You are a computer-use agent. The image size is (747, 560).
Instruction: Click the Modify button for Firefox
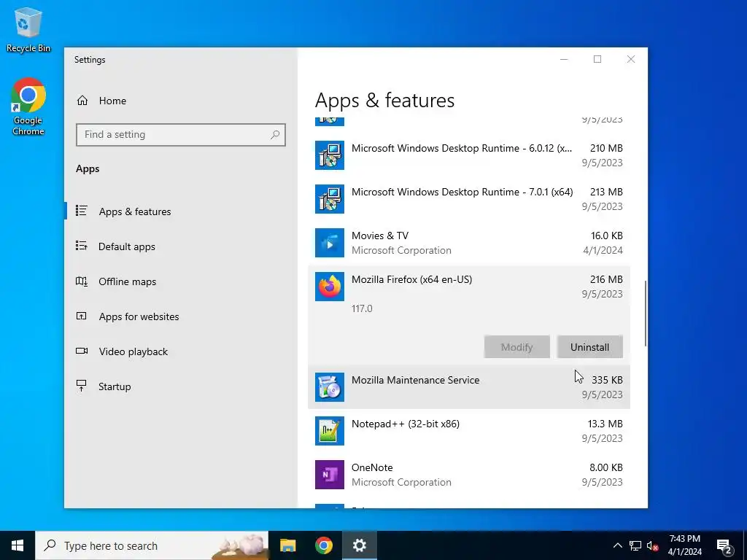pos(517,347)
